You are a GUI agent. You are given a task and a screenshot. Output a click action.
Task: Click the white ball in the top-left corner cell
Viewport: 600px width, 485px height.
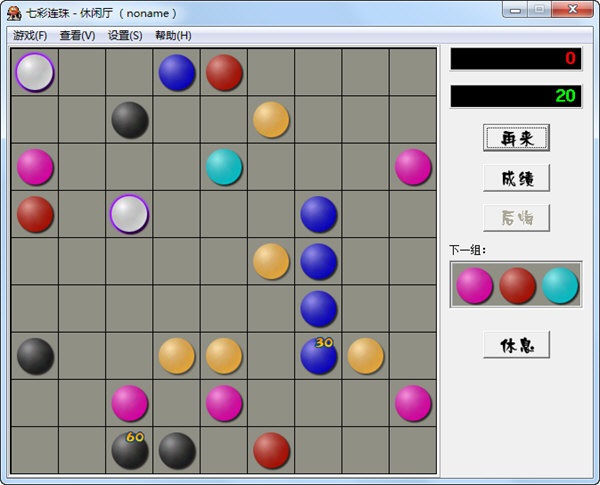tap(35, 72)
